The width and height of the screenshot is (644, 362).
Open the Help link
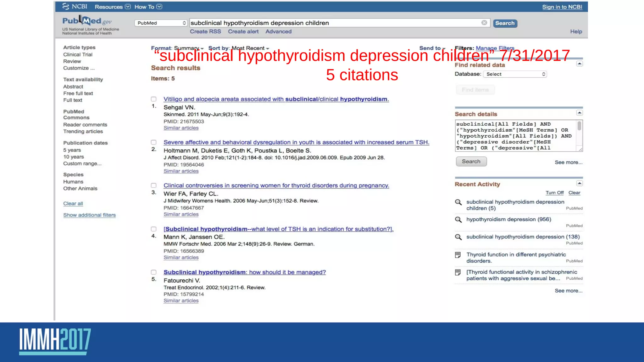pyautogui.click(x=576, y=31)
